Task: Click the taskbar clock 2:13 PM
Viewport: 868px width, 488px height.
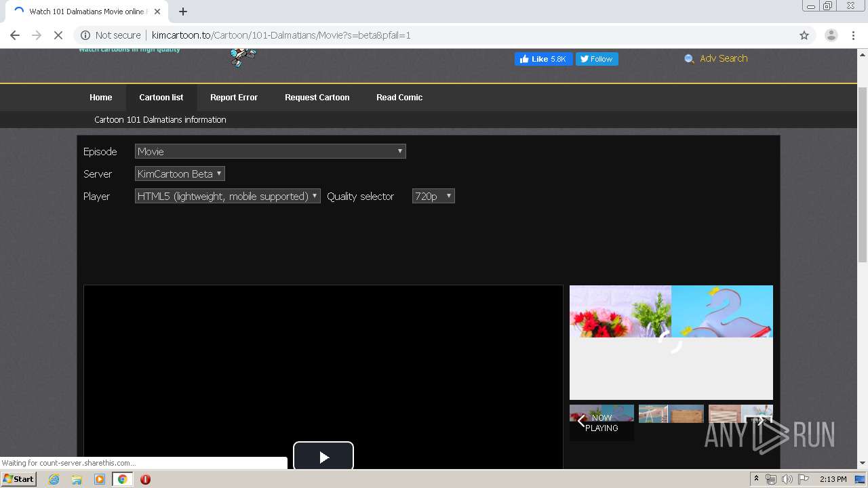Action: pyautogui.click(x=833, y=479)
